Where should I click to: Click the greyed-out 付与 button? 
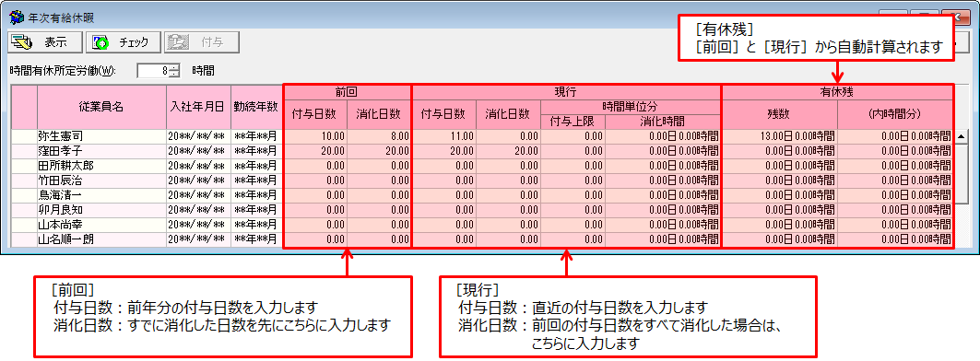[x=202, y=42]
